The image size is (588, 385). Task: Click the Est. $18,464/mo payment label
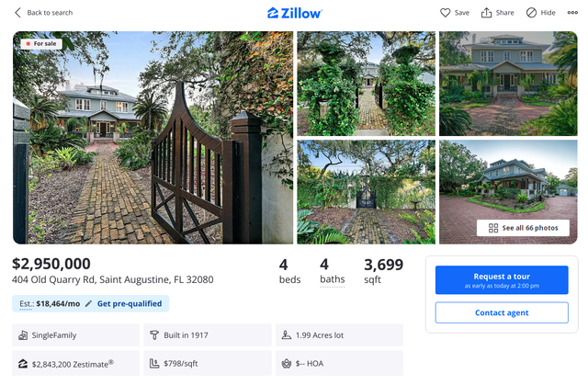click(51, 303)
